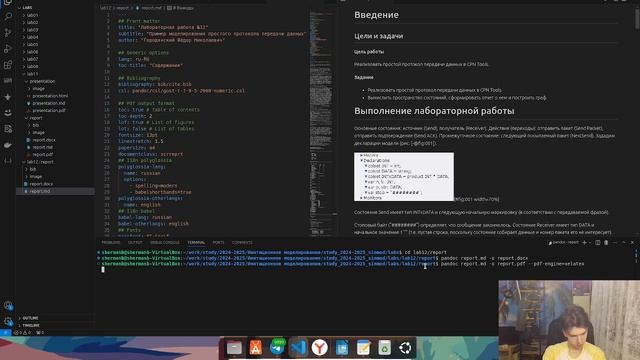Open the Trash in the dock
640x360 pixels.
click(384, 348)
